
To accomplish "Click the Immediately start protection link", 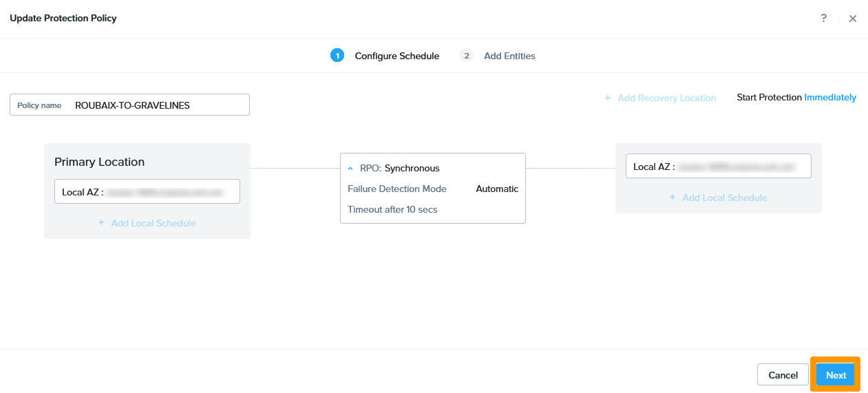I will 830,98.
